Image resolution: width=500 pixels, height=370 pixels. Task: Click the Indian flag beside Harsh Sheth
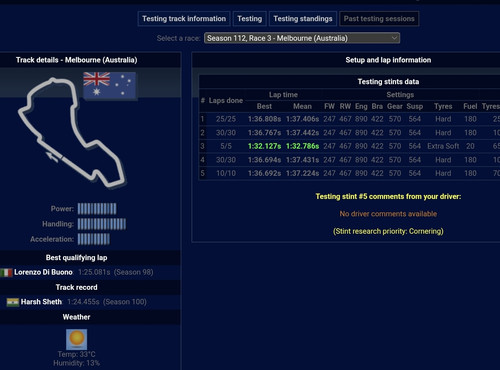pyautogui.click(x=13, y=302)
